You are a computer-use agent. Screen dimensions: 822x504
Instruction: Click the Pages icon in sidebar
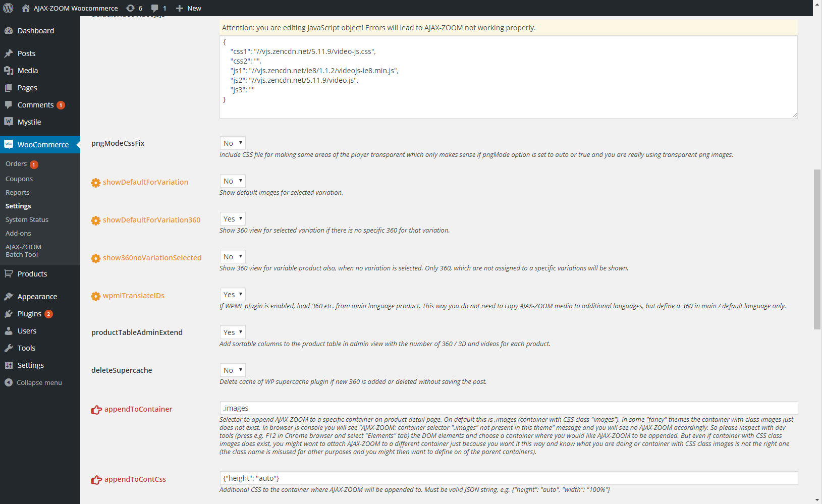click(x=9, y=88)
